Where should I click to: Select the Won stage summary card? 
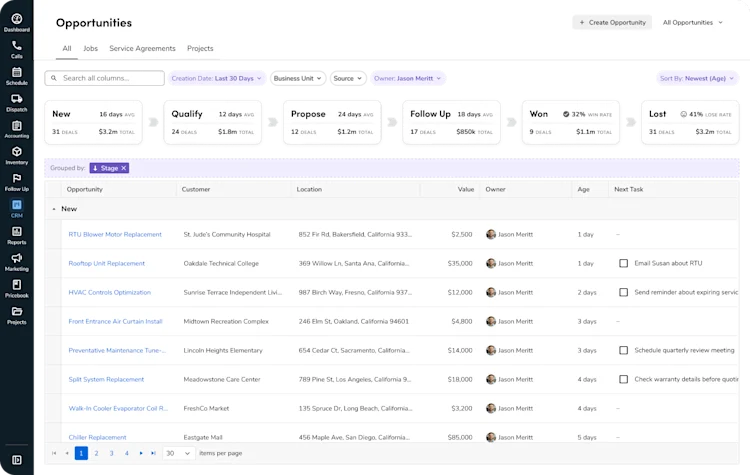click(571, 122)
